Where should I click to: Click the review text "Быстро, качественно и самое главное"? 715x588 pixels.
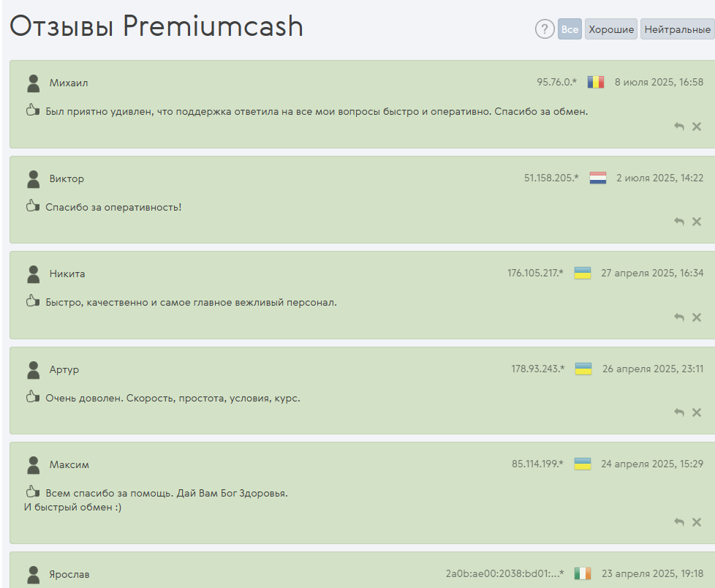pos(191,302)
